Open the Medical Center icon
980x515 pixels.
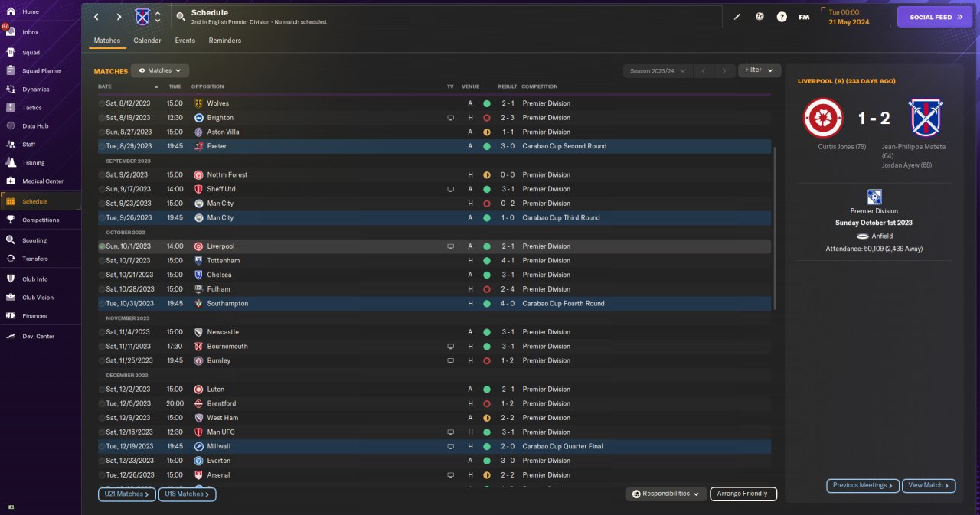coord(11,181)
